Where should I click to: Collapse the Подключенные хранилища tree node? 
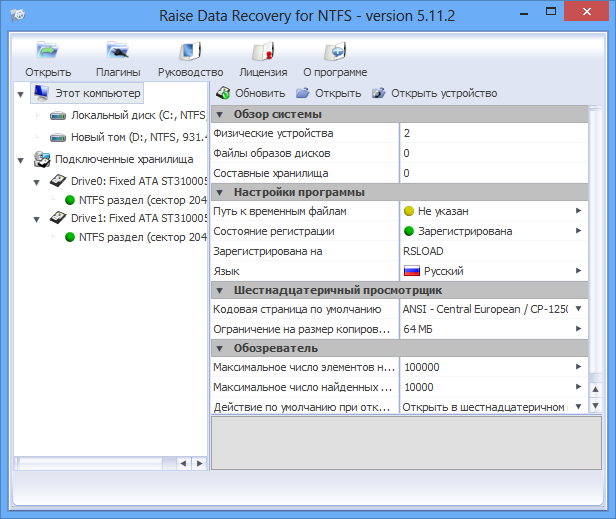pos(21,160)
